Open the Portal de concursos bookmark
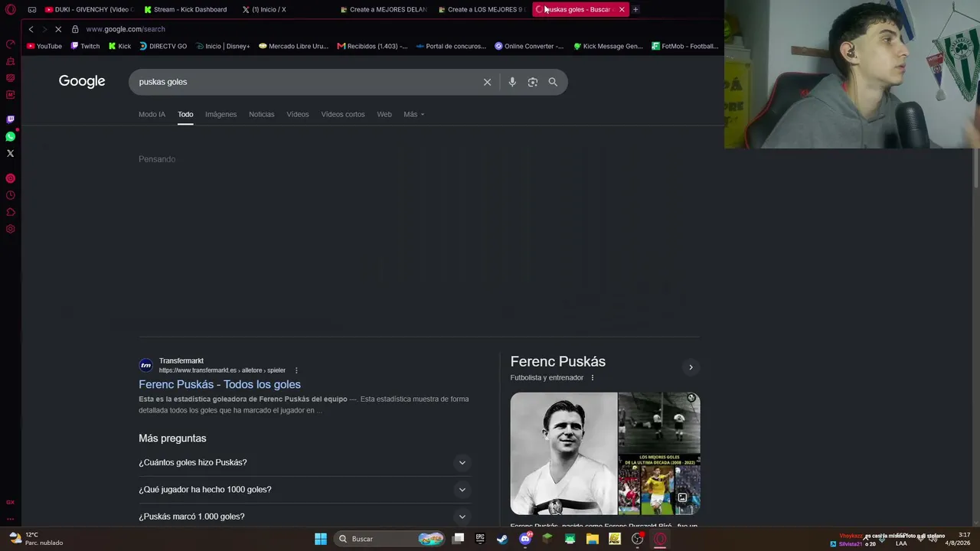This screenshot has height=551, width=980. pos(450,46)
